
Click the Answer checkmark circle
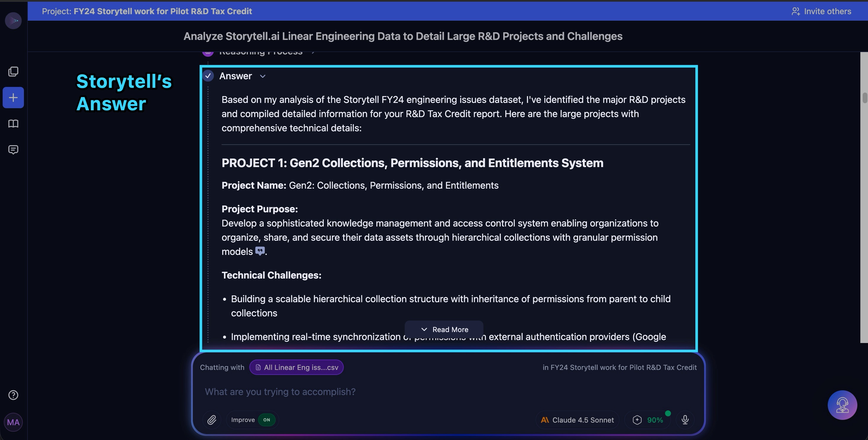[x=208, y=76]
